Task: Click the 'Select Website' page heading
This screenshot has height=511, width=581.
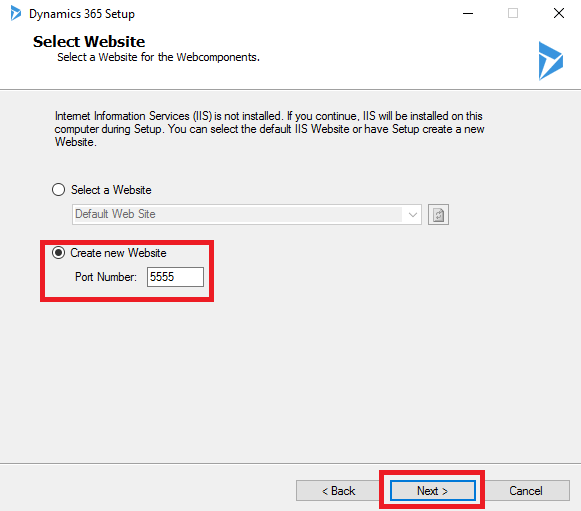Action: [89, 42]
